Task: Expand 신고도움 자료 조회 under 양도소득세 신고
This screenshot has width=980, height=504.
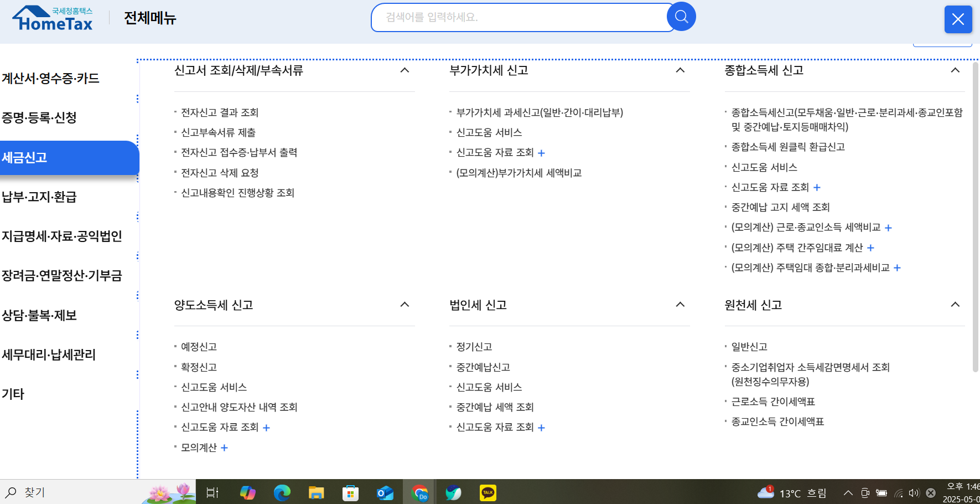Action: 266,427
